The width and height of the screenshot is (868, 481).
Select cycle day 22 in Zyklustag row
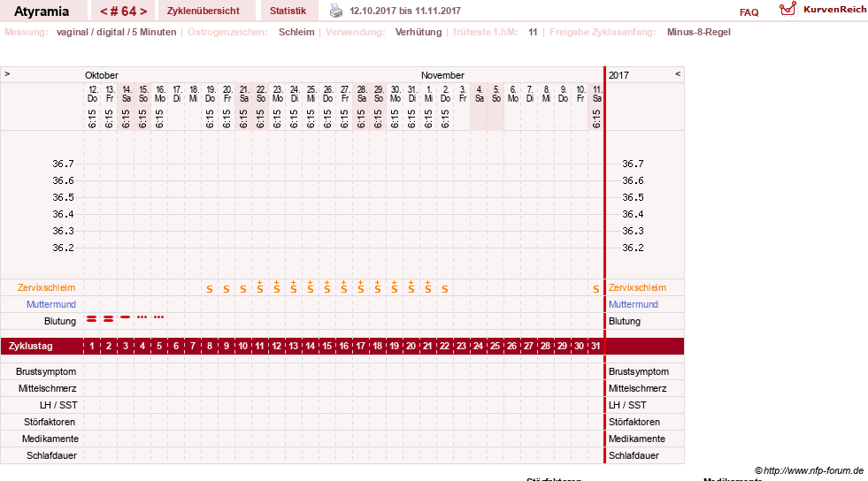click(x=444, y=346)
